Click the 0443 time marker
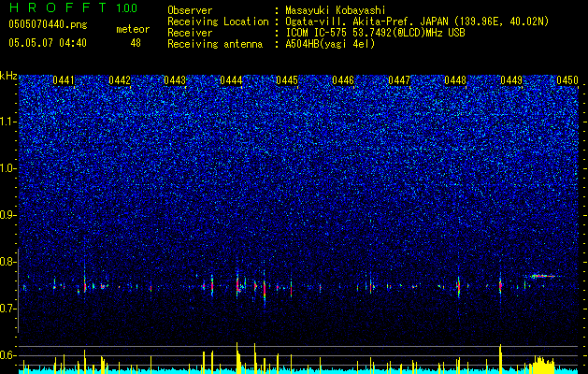 (x=175, y=80)
